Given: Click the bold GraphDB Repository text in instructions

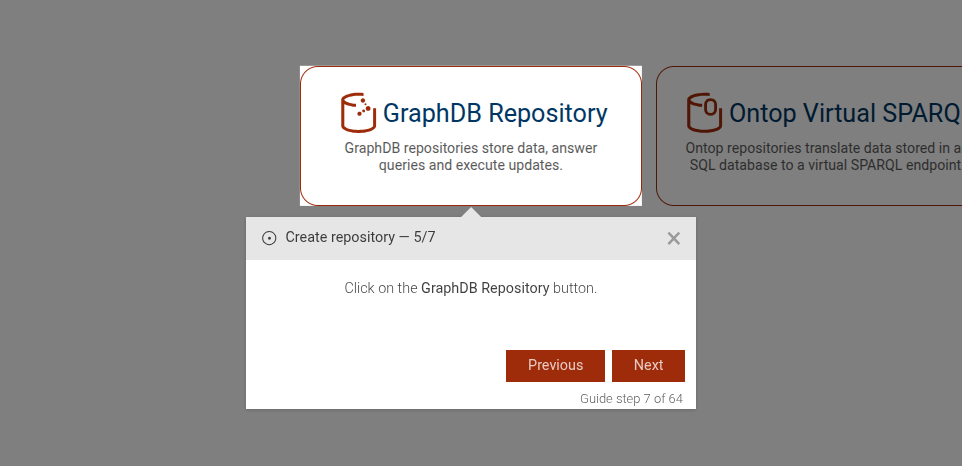Looking at the screenshot, I should click(x=485, y=288).
